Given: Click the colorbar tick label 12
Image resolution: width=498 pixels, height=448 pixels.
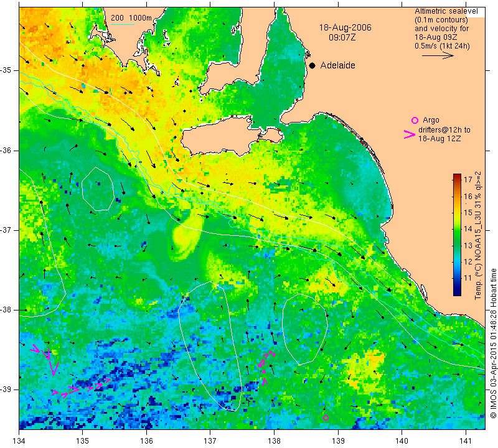Looking at the screenshot, I should [x=468, y=262].
